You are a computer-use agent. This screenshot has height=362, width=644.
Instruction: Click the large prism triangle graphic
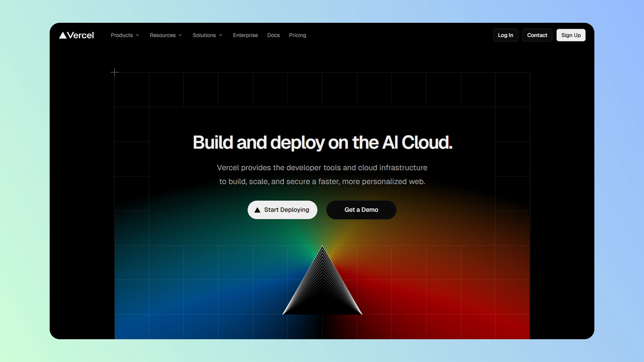coord(322,288)
